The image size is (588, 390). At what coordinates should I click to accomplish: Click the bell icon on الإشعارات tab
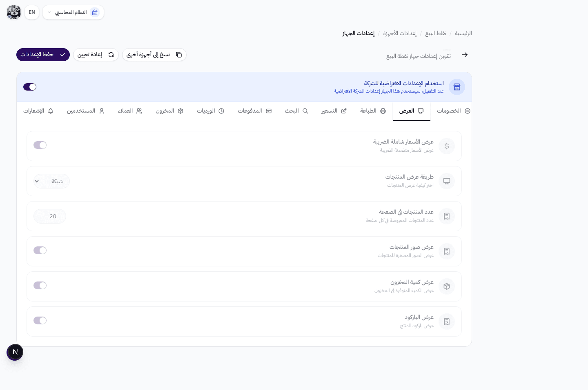[51, 111]
